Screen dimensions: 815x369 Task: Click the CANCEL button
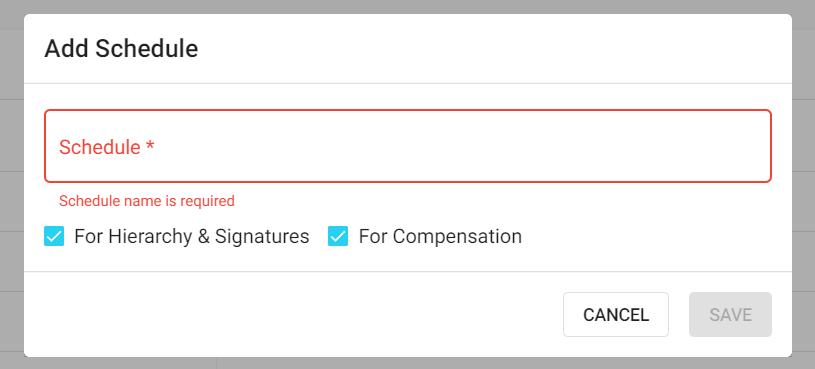[x=616, y=314]
